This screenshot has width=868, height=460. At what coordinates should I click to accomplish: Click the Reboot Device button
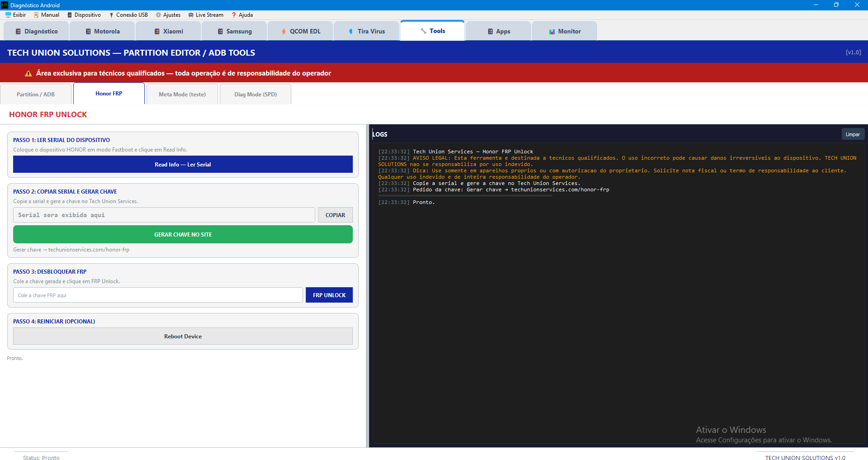(x=183, y=337)
